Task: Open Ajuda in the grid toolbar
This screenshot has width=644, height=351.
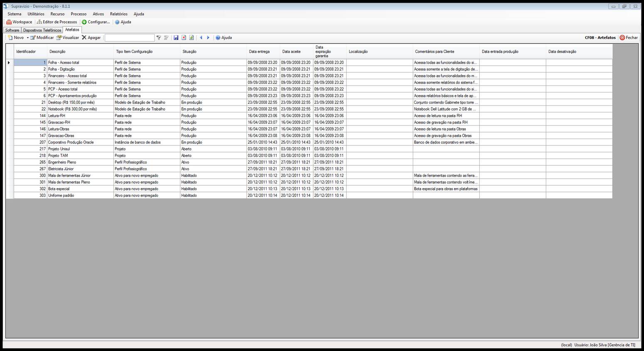Action: click(224, 38)
